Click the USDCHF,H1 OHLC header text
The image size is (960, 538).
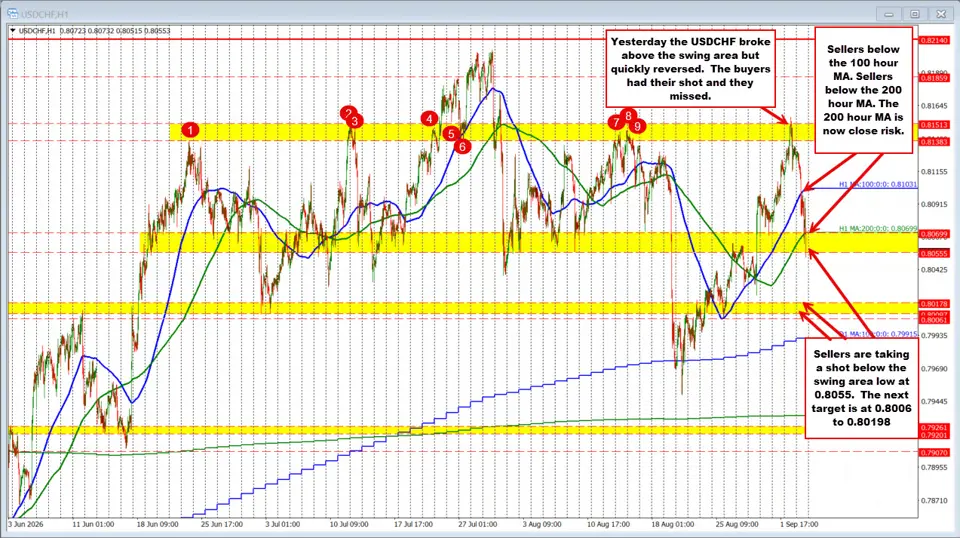tap(95, 31)
